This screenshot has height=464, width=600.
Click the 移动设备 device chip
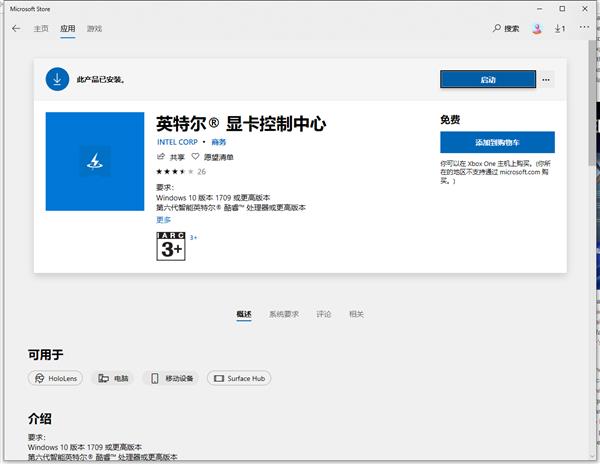[171, 378]
